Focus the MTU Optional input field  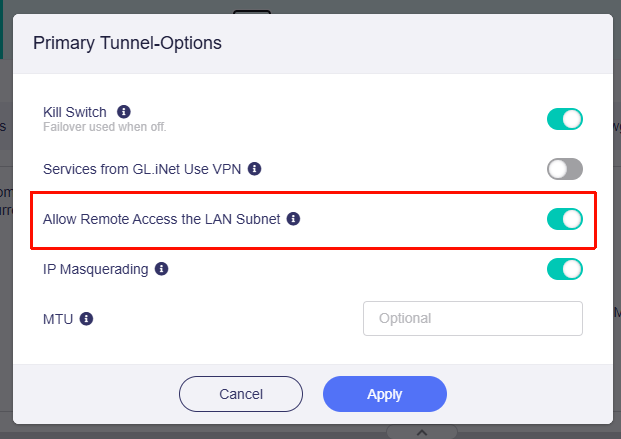472,319
